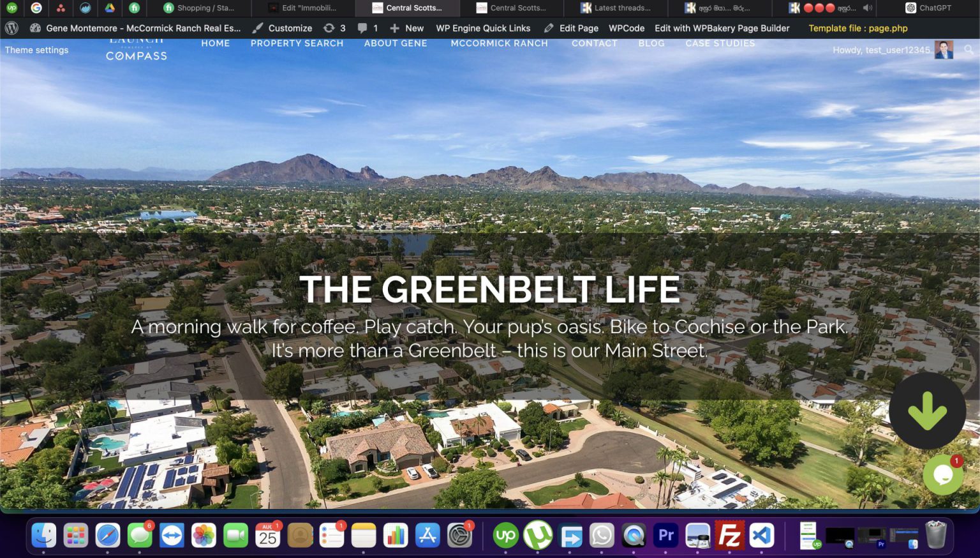Go to the McCormick Ranch menu page
This screenshot has height=558, width=980.
coord(499,43)
